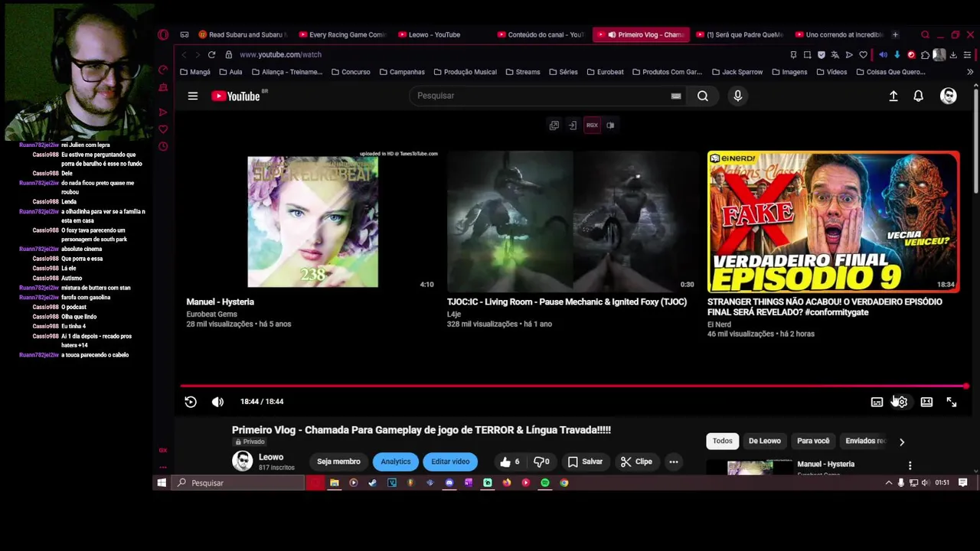Like the video with thumbs up
Screen dimensions: 980x551
[511, 461]
